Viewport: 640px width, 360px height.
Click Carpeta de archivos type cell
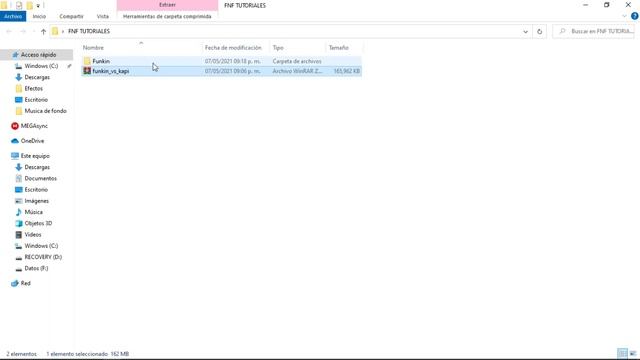(297, 61)
